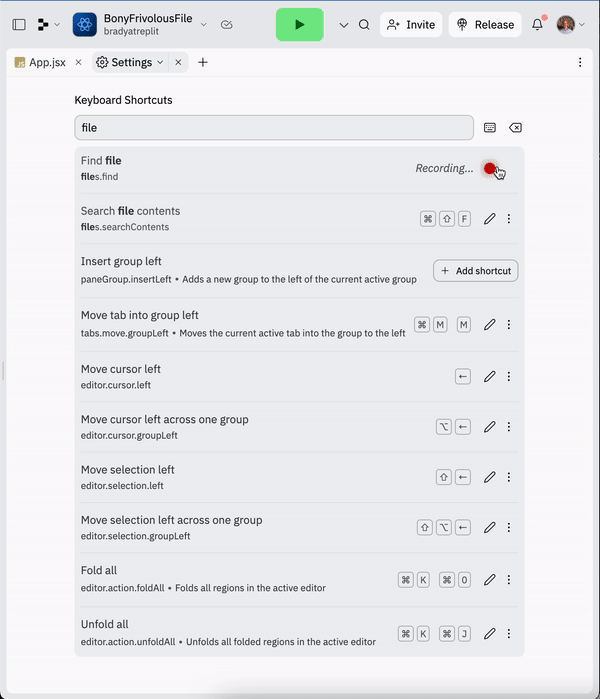The image size is (600, 699).
Task: Edit the Move tab into group left shortcut
Action: pos(490,325)
